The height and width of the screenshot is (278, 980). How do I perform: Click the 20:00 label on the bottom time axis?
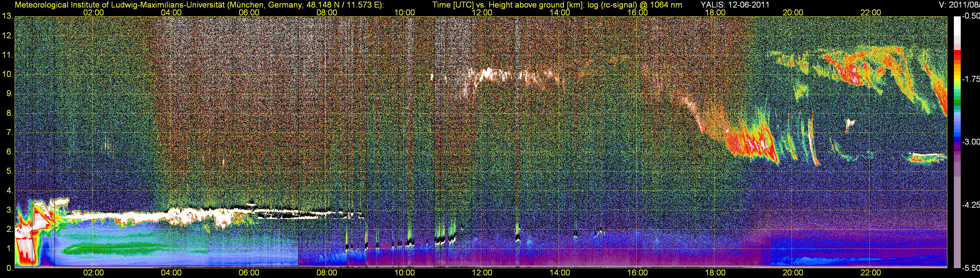pos(793,273)
